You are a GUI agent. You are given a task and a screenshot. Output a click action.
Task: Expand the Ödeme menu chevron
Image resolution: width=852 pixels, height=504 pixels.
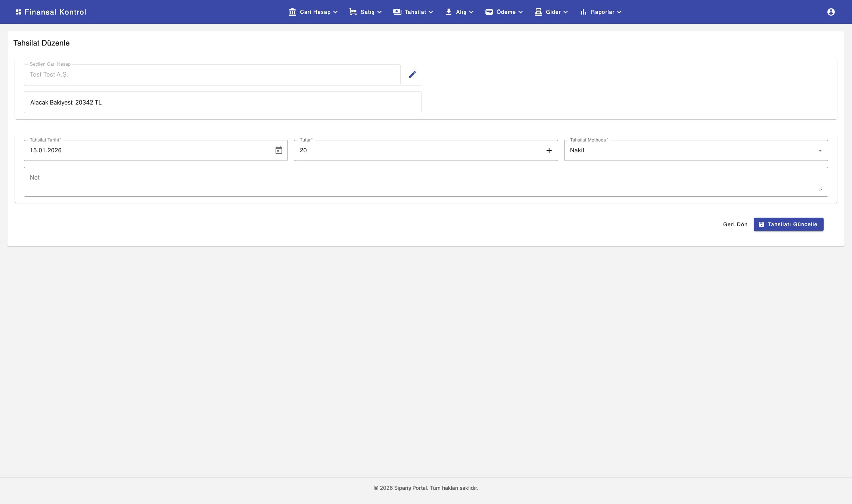point(520,12)
